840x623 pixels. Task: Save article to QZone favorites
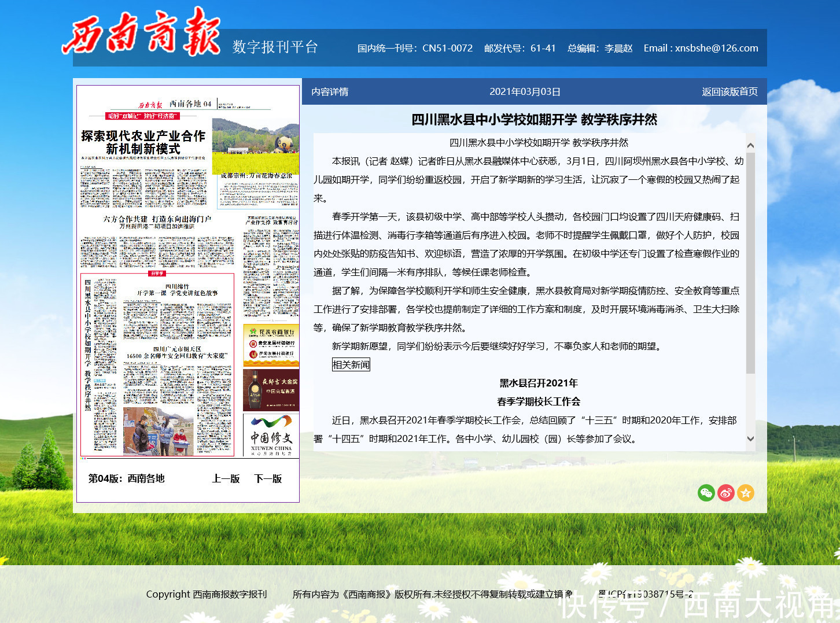746,493
